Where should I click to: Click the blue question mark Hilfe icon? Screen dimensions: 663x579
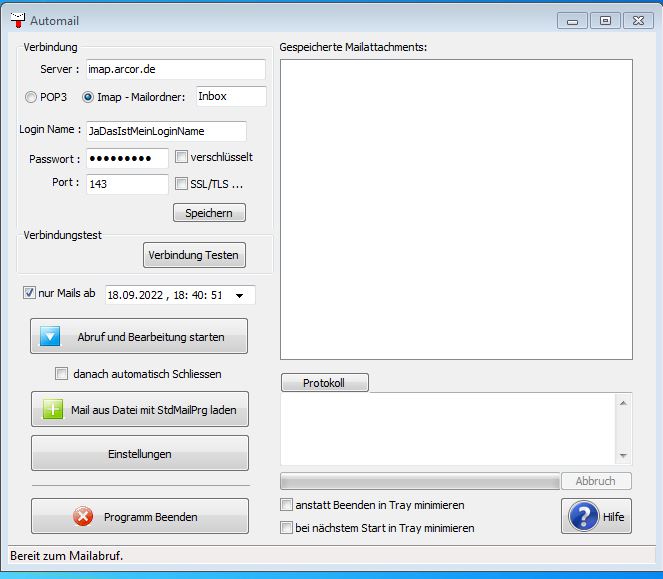point(583,516)
